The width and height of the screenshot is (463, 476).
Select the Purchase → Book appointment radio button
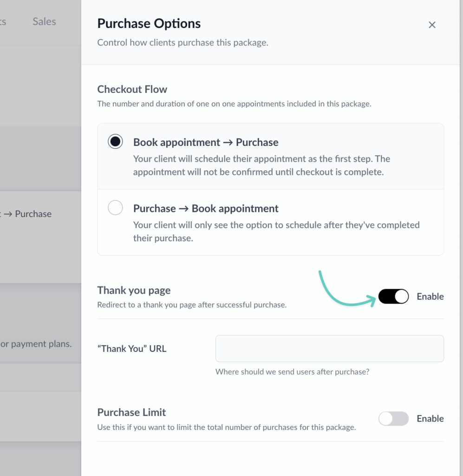(115, 208)
